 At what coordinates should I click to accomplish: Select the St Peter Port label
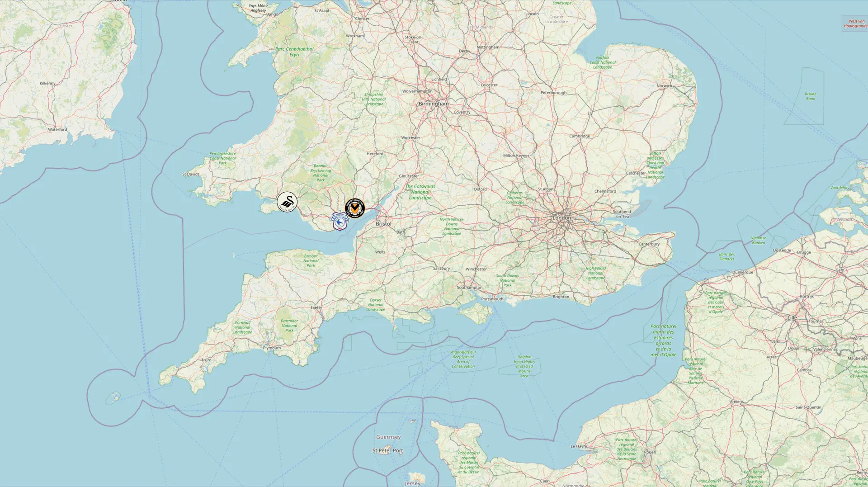387,451
